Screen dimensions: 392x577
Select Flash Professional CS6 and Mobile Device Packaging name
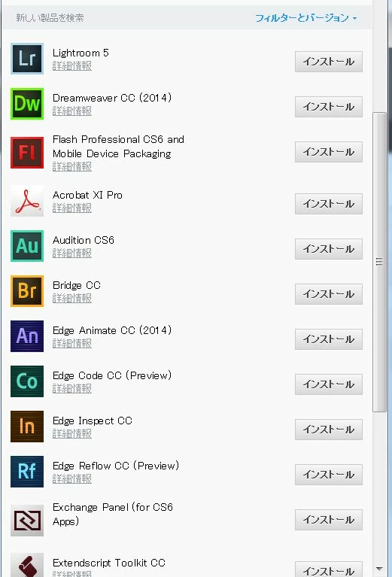119,147
